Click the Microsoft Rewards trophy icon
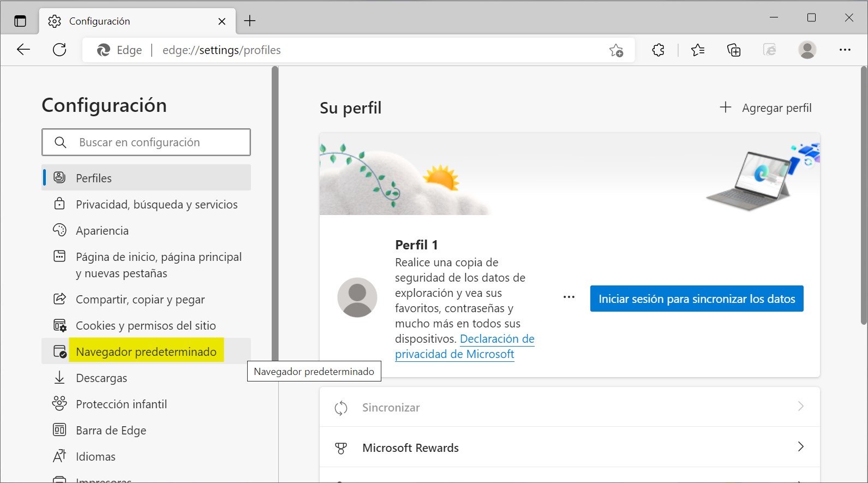The width and height of the screenshot is (868, 483). tap(341, 448)
